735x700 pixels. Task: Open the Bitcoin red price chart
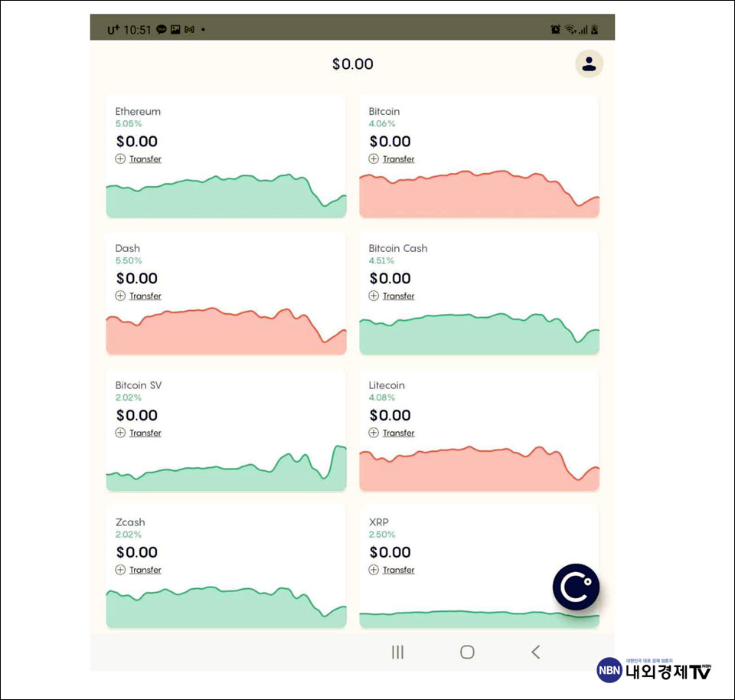point(479,195)
